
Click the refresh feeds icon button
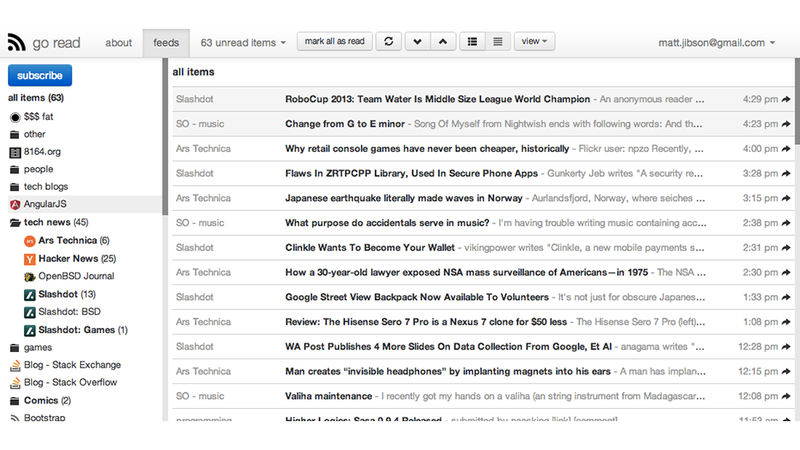tap(388, 41)
